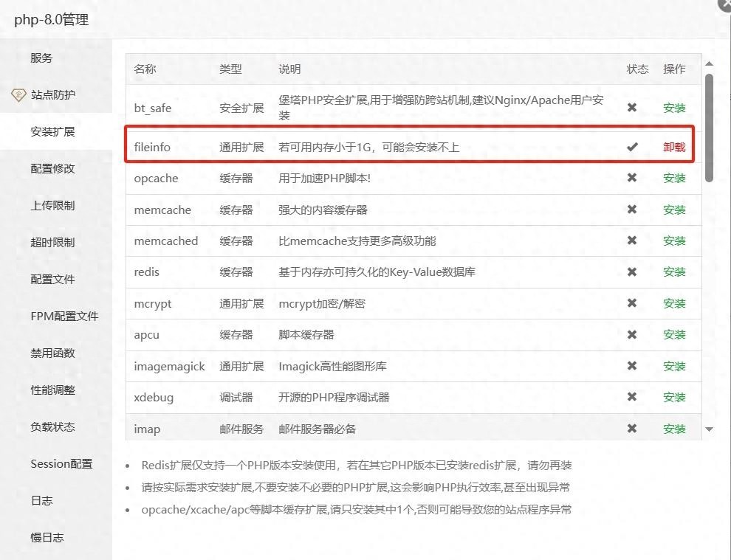Click the checkmark status icon for fileinfo

[633, 146]
